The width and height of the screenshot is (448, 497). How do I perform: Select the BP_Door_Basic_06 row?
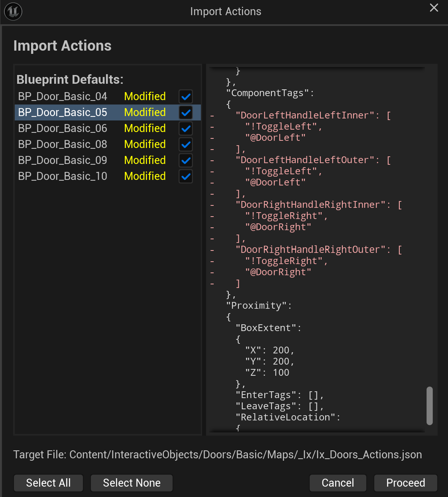tap(108, 128)
